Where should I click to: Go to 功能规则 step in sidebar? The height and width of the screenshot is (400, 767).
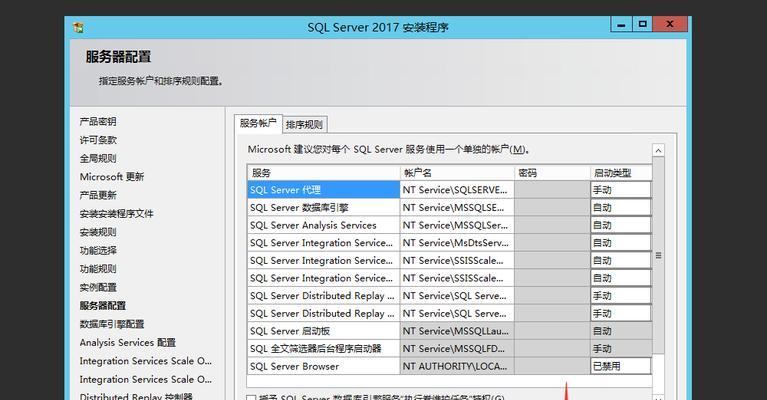[98, 268]
